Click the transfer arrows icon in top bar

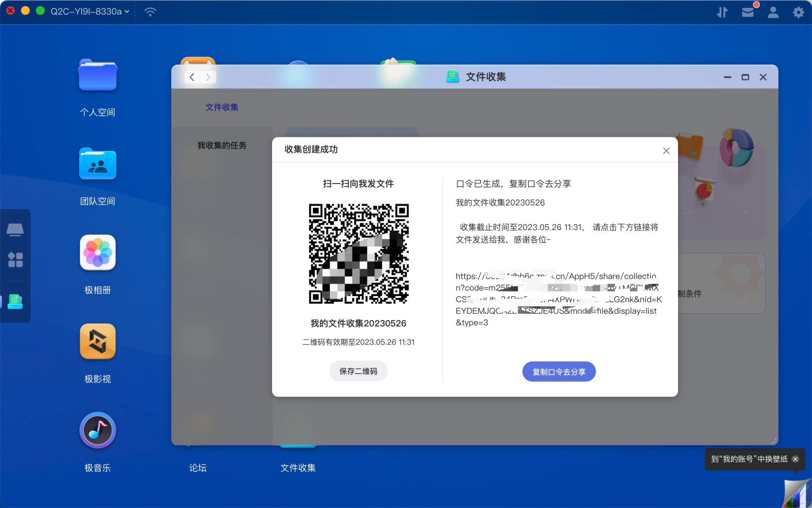pyautogui.click(x=722, y=12)
